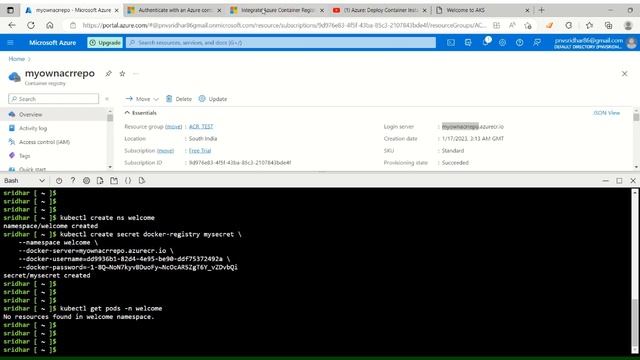640x360 pixels.
Task: Open the browser home page icon
Action: coord(49,25)
